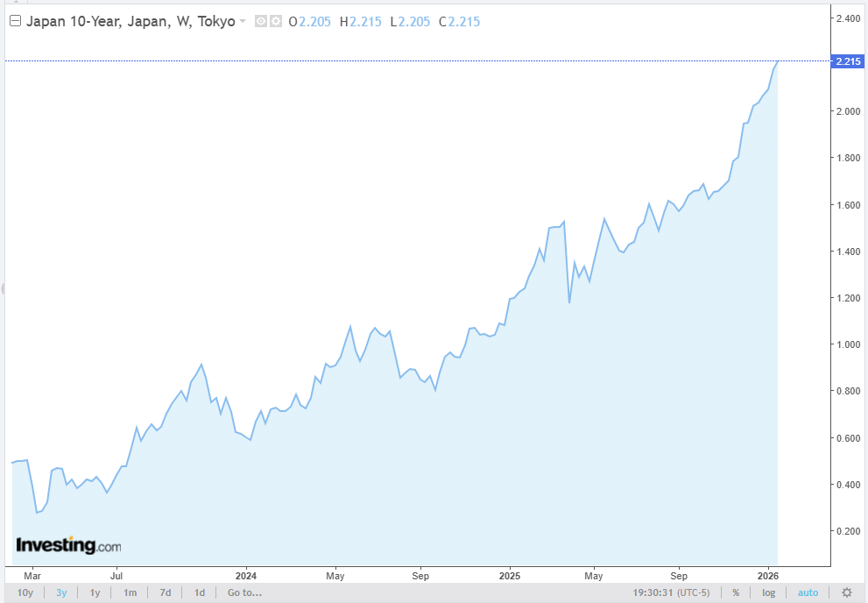Open the series settings gear icon
Image resolution: width=868 pixels, height=603 pixels.
[276, 21]
